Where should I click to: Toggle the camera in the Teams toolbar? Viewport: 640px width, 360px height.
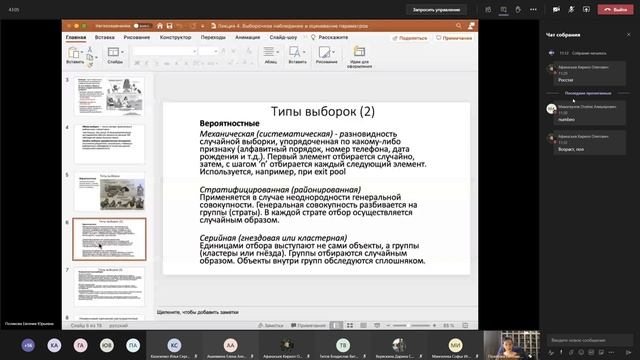[556, 9]
